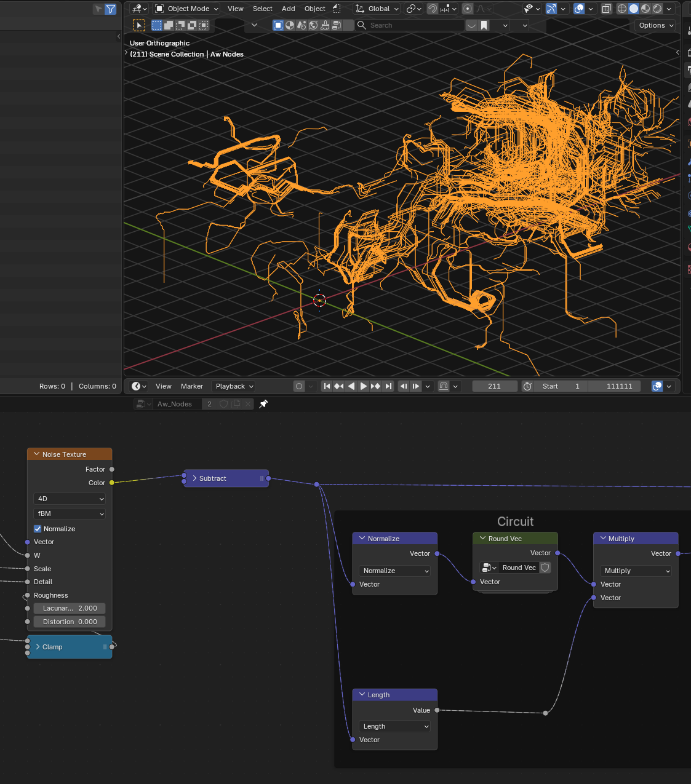Collapse the Normalize node
The height and width of the screenshot is (784, 691).
(x=362, y=538)
